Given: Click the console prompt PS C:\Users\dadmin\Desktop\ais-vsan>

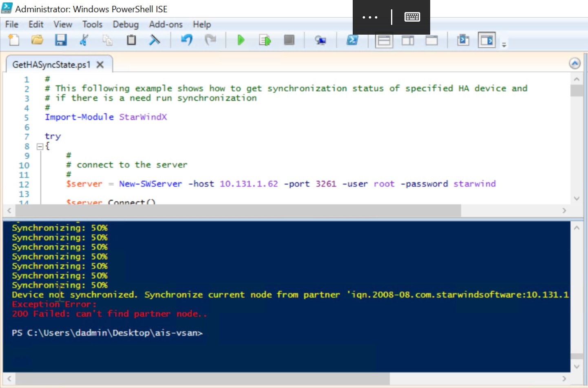Looking at the screenshot, I should coord(107,333).
